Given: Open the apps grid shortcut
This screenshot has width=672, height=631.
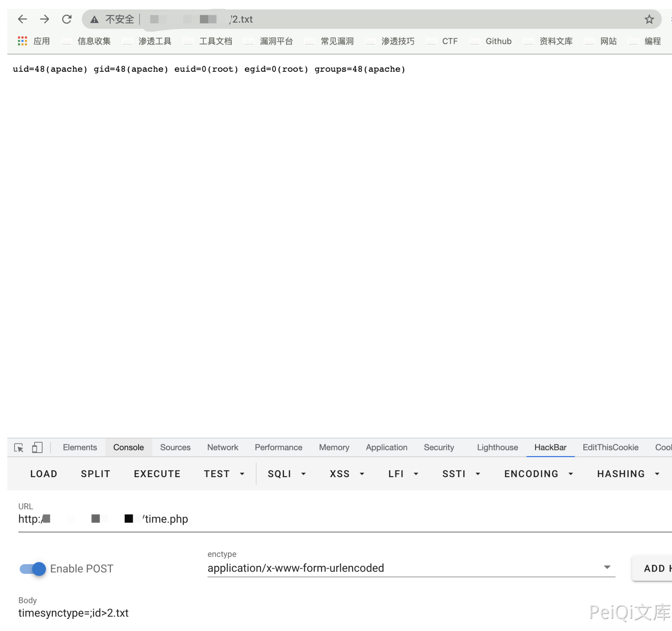Looking at the screenshot, I should pyautogui.click(x=23, y=41).
